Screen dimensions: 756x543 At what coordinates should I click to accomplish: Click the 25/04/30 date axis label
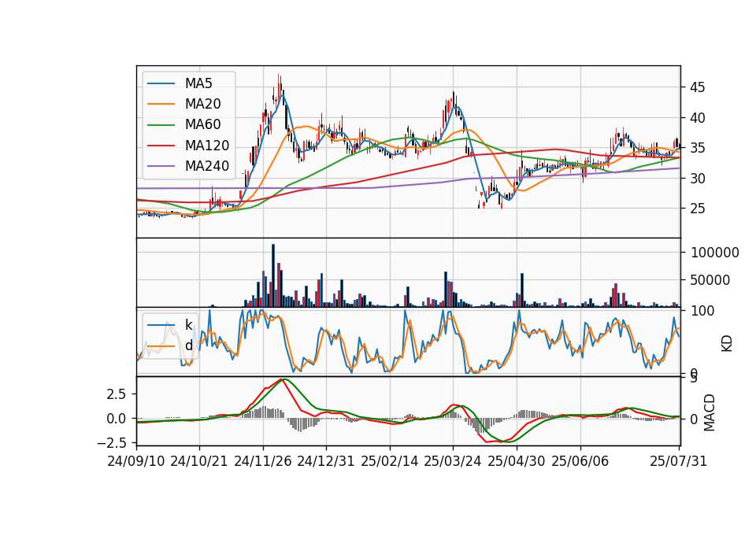(x=517, y=461)
